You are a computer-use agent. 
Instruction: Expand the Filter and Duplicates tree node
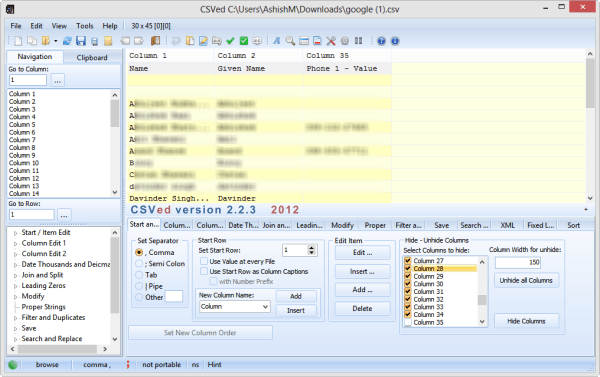16,318
